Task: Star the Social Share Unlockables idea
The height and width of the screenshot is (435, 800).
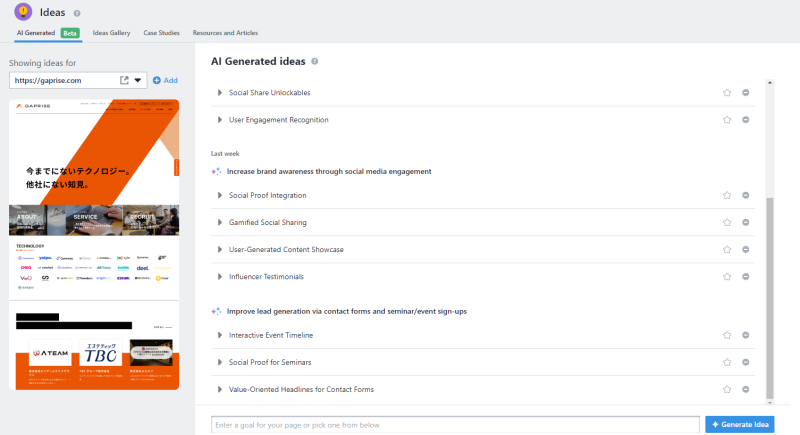Action: coord(728,93)
